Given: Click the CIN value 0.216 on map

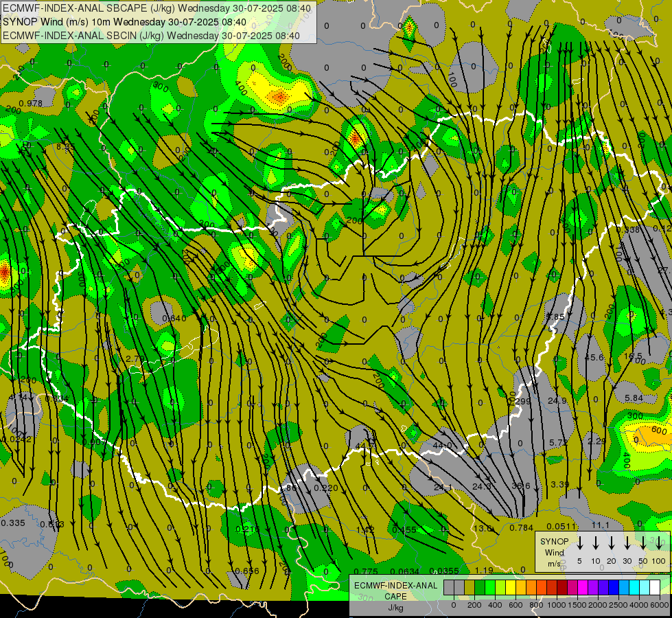Looking at the screenshot, I should click(x=247, y=529).
